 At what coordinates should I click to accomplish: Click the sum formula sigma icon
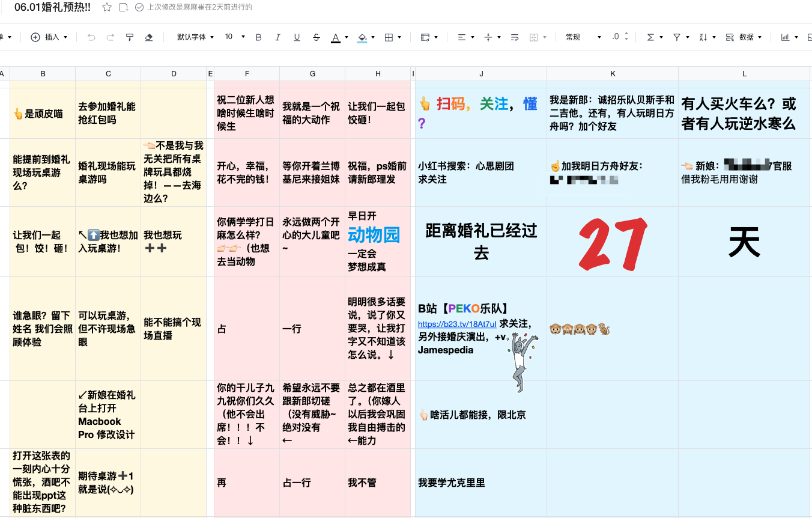pos(650,37)
